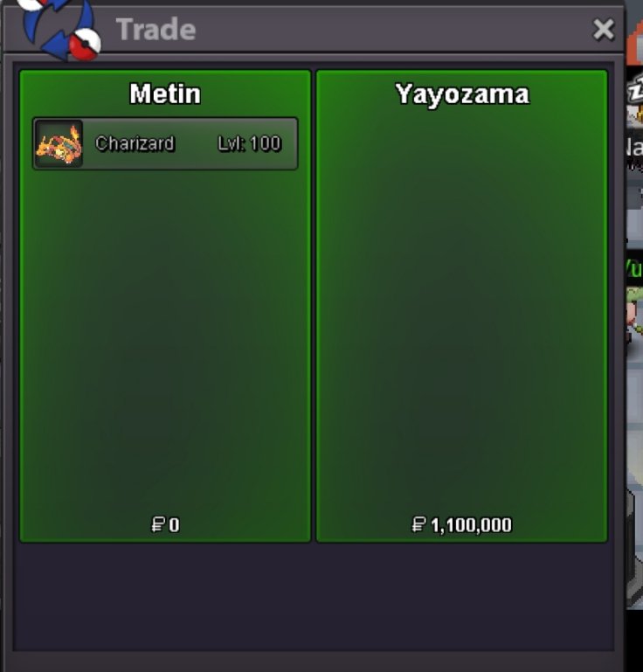The image size is (643, 672).
Task: Click the red Pokéball in the Trade icon
Action: click(85, 44)
